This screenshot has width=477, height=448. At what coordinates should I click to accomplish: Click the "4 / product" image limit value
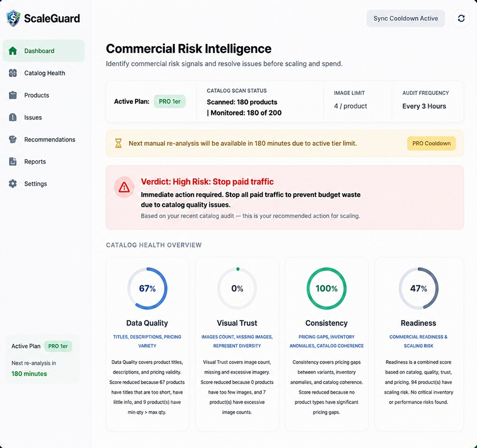tap(351, 106)
